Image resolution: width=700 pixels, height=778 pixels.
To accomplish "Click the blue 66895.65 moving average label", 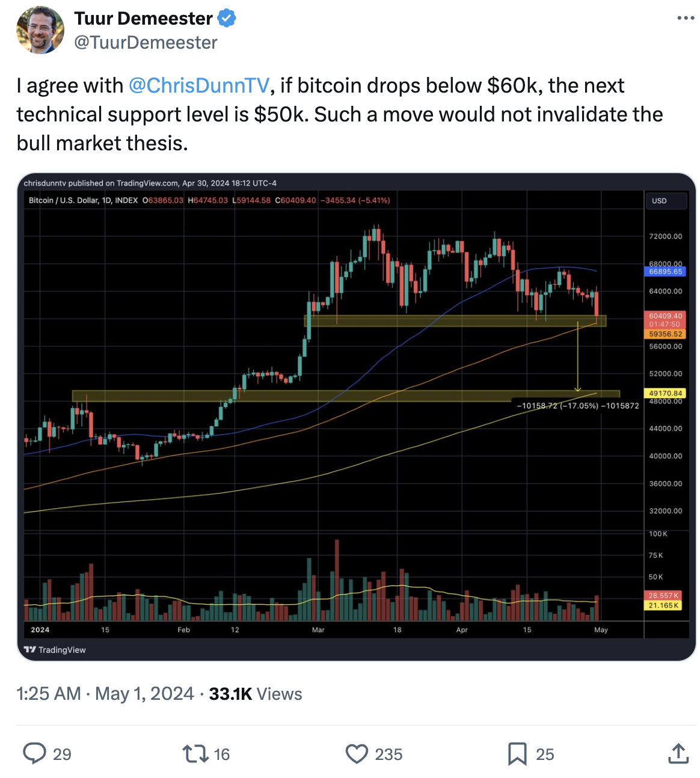I will pos(665,272).
